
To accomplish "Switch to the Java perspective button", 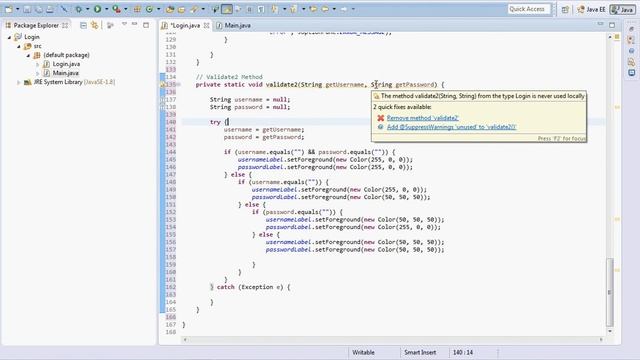I will click(622, 9).
